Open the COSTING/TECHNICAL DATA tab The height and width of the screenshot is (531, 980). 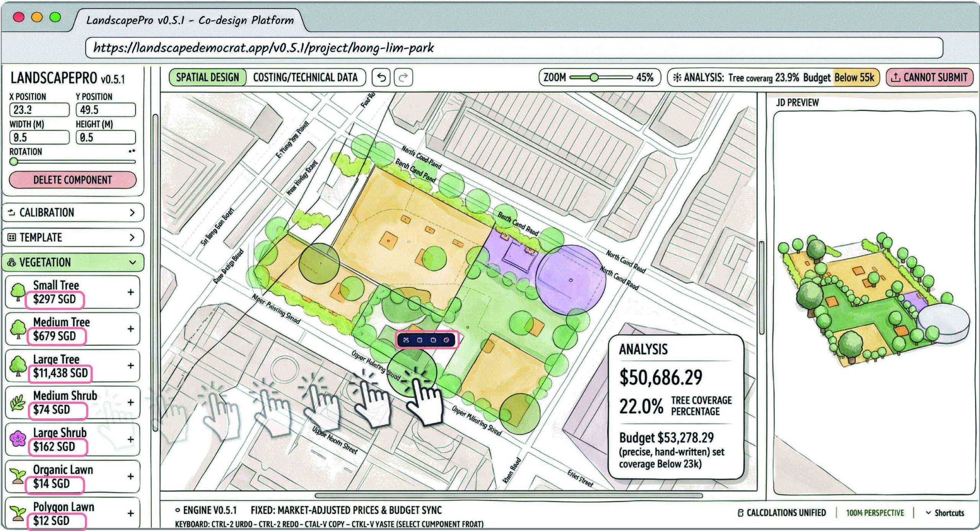(305, 77)
